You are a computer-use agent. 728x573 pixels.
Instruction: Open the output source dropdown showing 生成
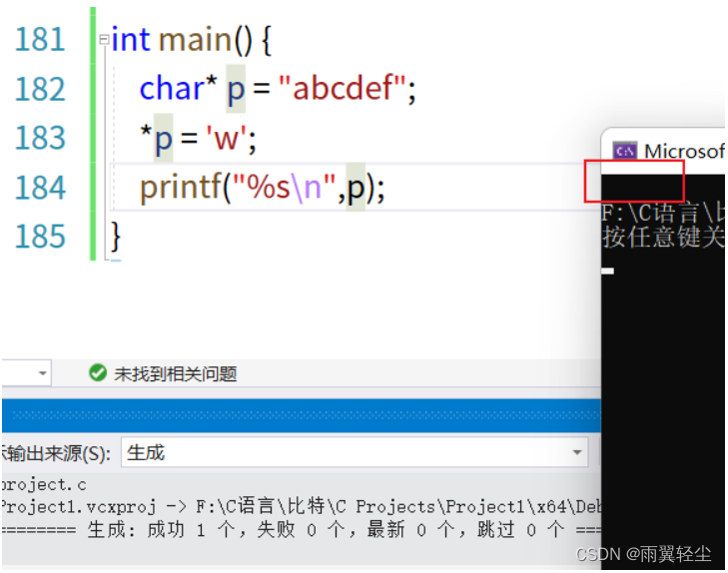(x=355, y=452)
